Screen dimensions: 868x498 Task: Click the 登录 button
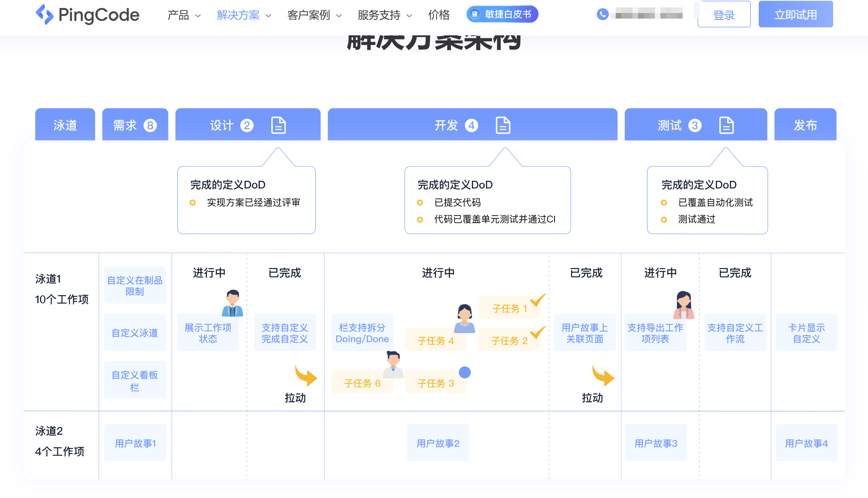724,14
